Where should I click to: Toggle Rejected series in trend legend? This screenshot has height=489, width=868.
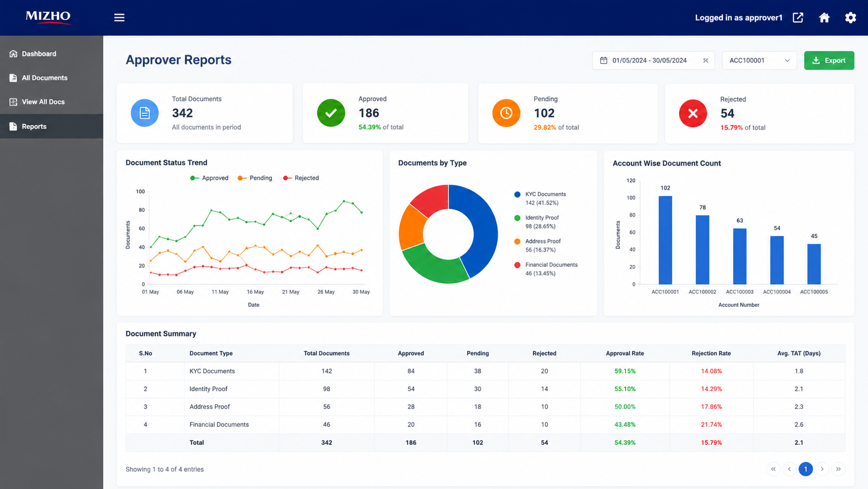click(x=301, y=178)
